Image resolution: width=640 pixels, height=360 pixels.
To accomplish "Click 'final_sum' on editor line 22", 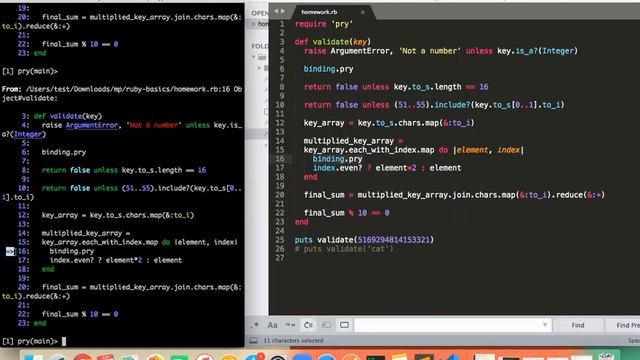I will (324, 213).
